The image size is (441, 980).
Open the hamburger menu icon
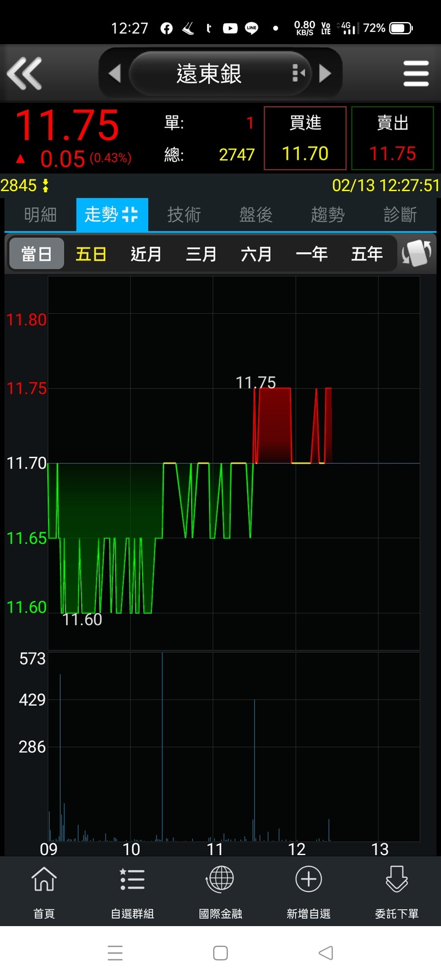[x=416, y=73]
